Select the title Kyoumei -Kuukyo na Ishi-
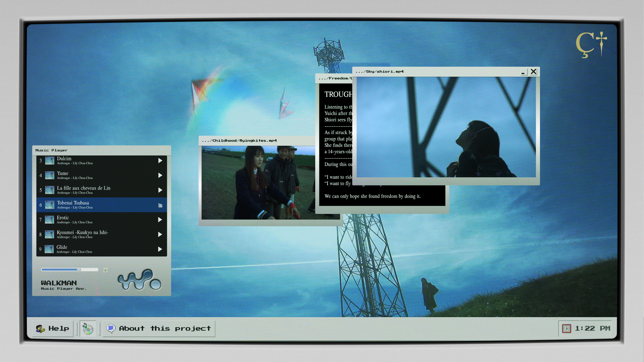 pos(83,232)
